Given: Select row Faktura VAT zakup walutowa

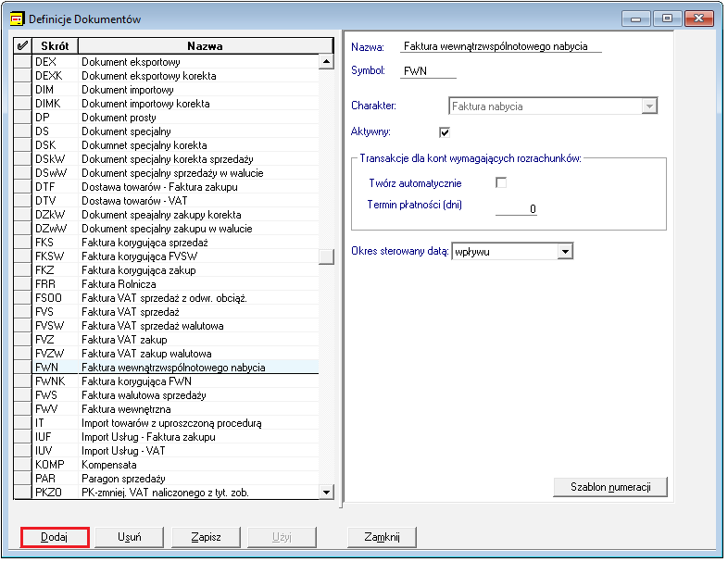Looking at the screenshot, I should (175, 354).
